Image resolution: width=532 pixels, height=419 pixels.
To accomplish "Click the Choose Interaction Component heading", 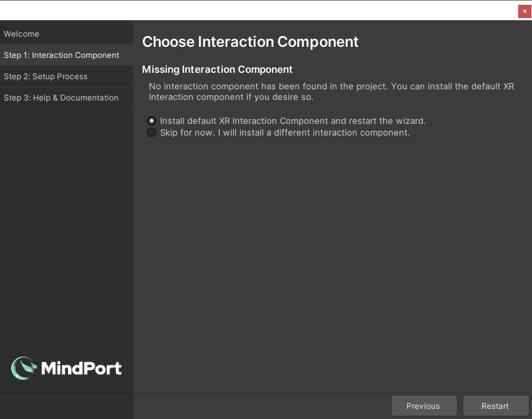I will tap(250, 41).
